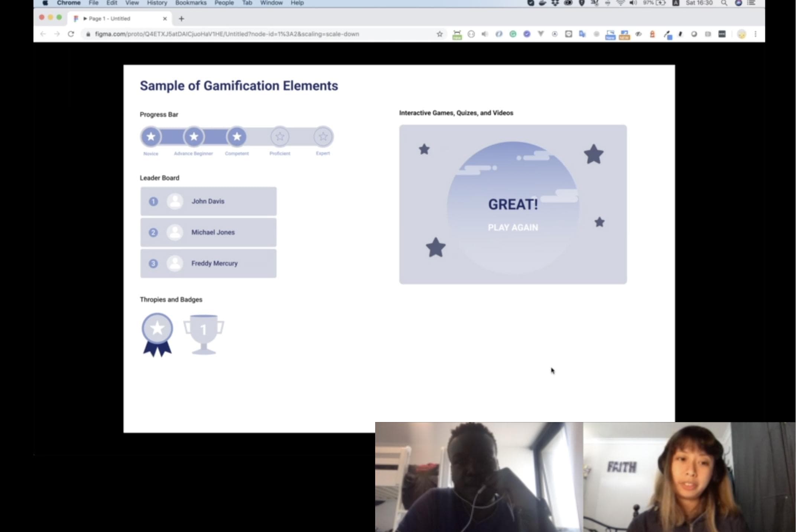Screen dimensions: 796x532
Task: Click the speaker volume extension icon
Action: (x=485, y=34)
